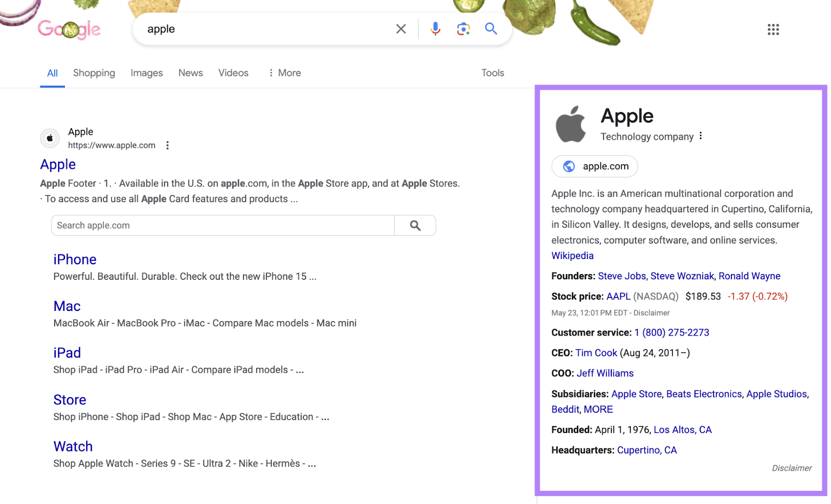
Task: Open the three-dot menu beside the apple.com result
Action: click(x=167, y=146)
